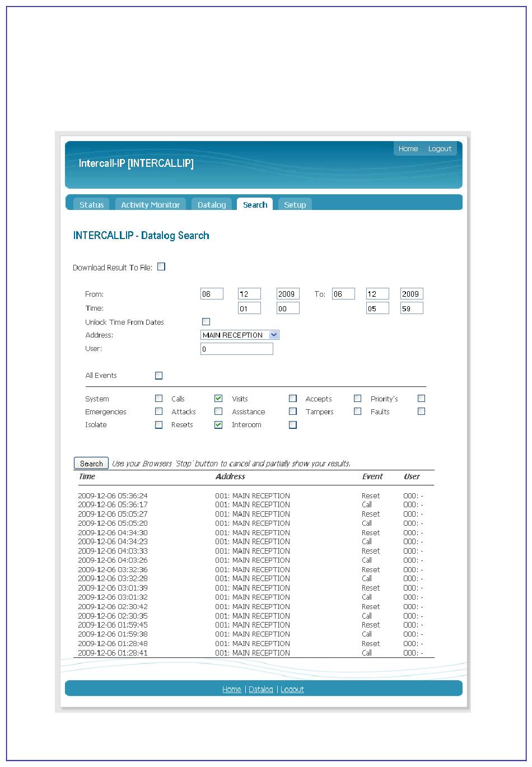Click the Time column header

click(87, 477)
